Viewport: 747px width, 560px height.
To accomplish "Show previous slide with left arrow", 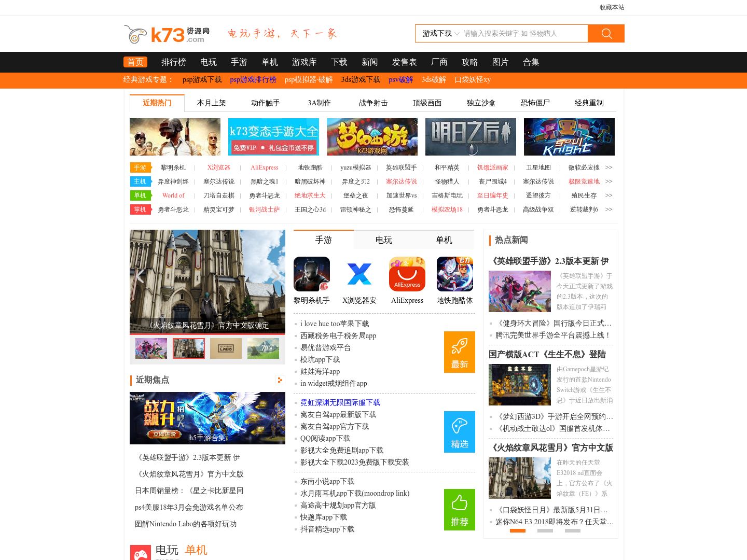I will tap(140, 276).
